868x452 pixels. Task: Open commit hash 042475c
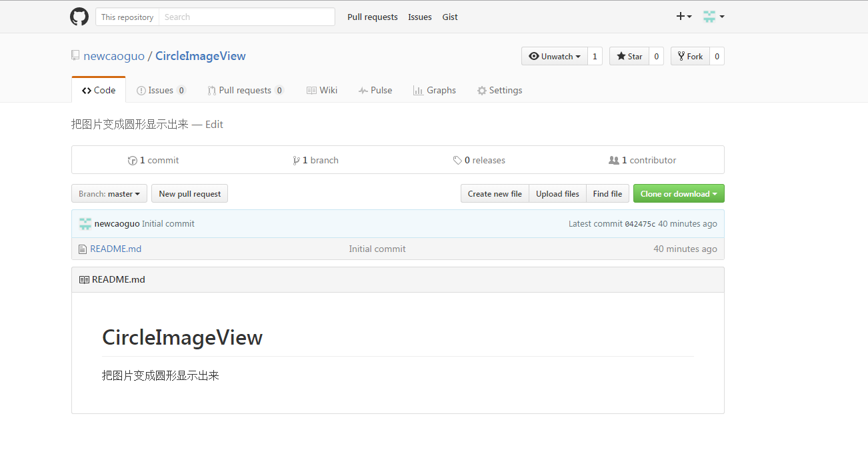[640, 224]
